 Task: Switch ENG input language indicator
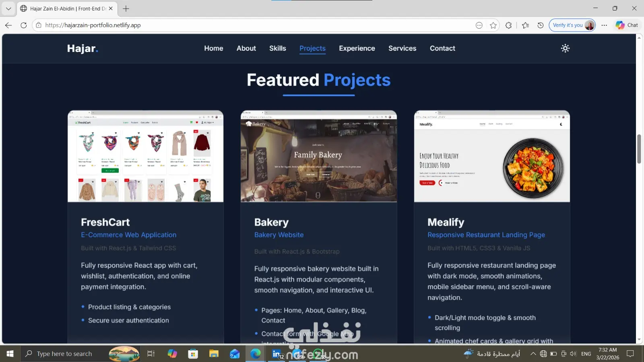[586, 354]
